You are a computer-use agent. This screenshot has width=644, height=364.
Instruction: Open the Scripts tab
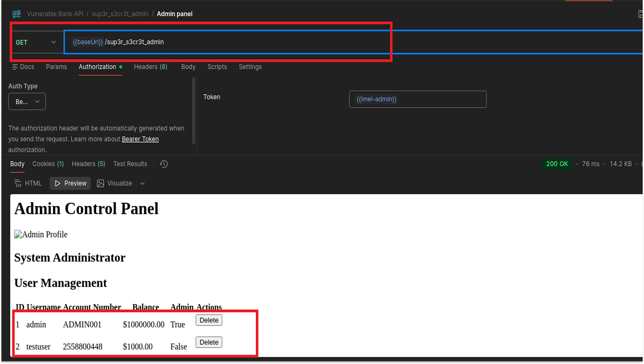[x=217, y=67]
